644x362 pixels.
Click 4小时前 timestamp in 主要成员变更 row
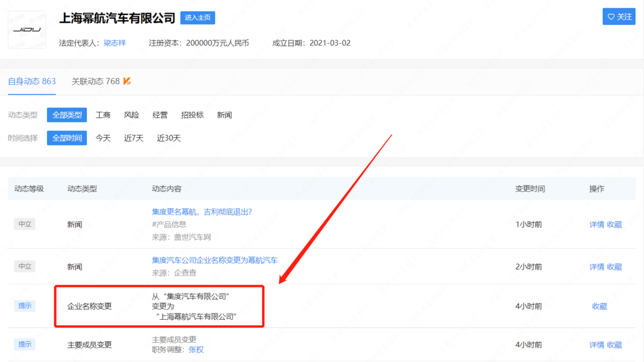coord(528,345)
